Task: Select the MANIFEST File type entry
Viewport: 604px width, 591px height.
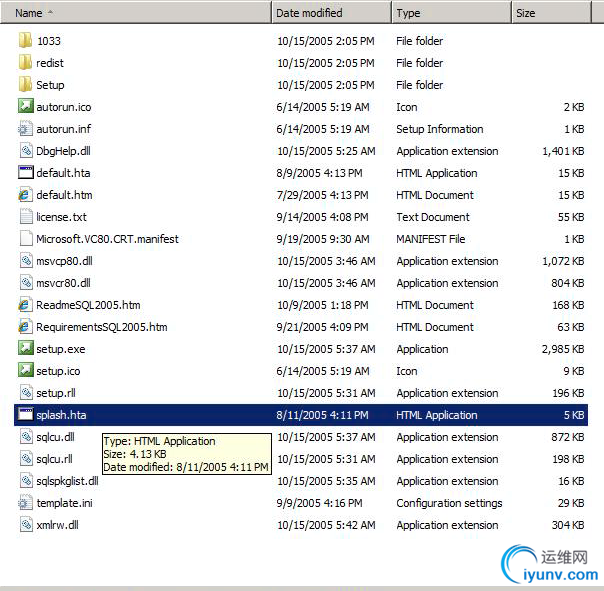Action: point(431,239)
